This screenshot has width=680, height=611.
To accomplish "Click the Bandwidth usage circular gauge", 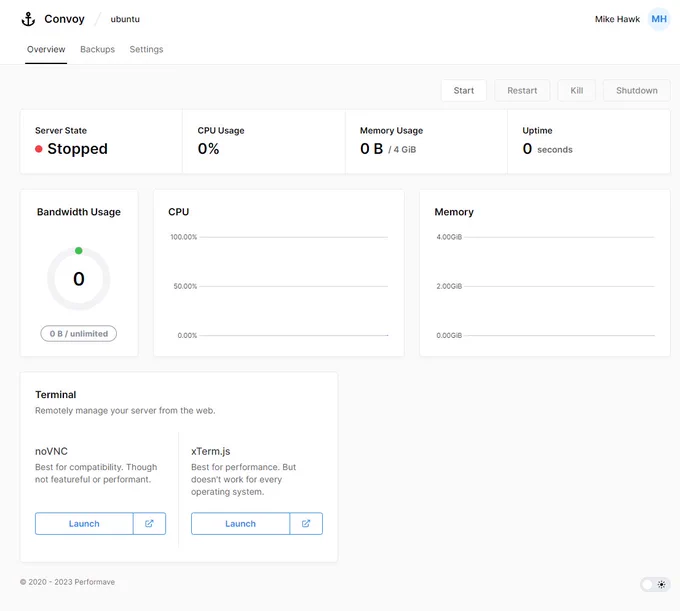I will (78, 278).
